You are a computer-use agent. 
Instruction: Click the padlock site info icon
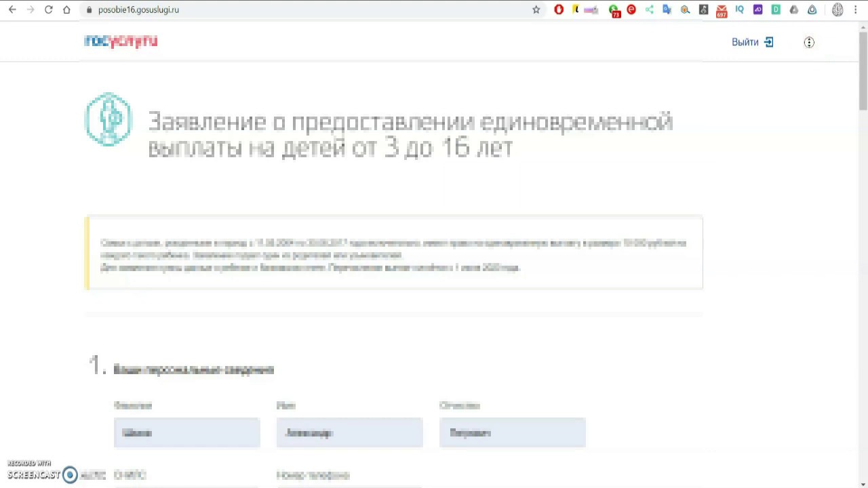[x=89, y=9]
